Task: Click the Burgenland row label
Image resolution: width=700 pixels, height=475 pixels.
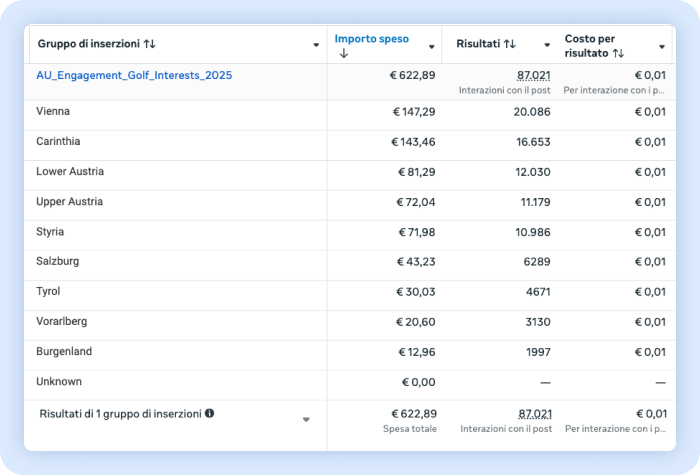Action: click(64, 351)
